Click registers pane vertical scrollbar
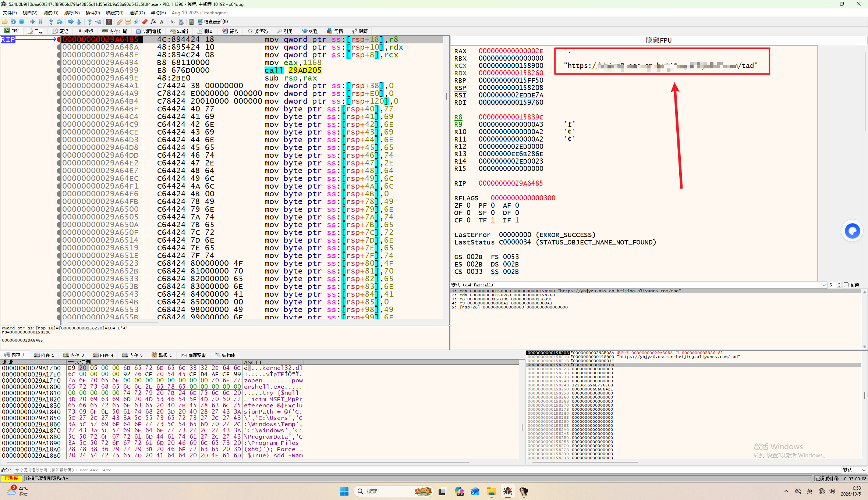 [x=865, y=91]
